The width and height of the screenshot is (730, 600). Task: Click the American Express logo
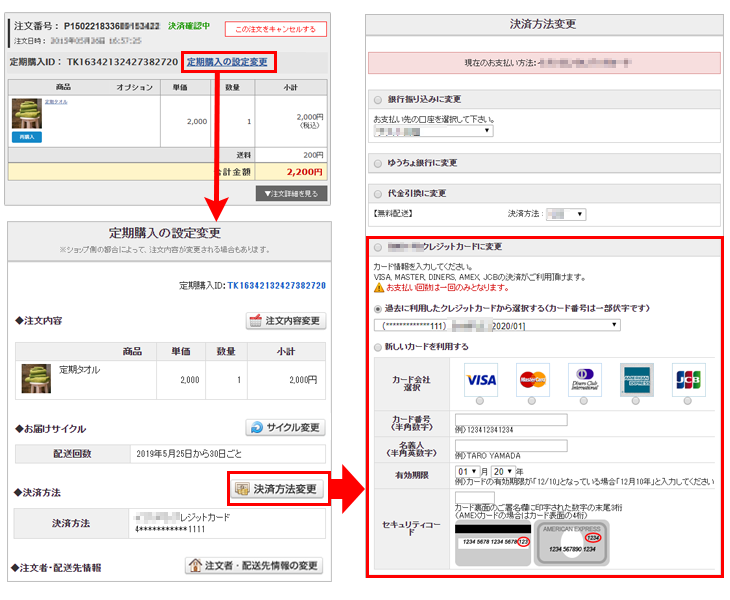click(x=637, y=380)
